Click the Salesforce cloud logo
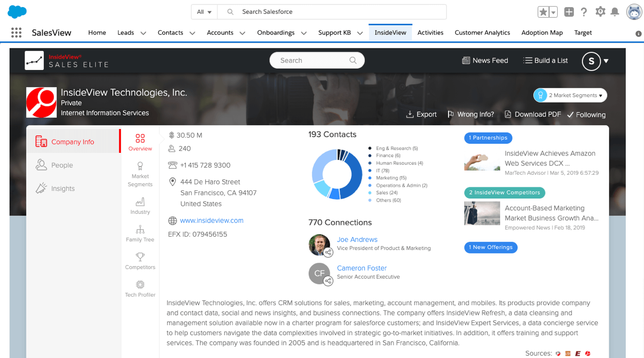The height and width of the screenshot is (358, 644). click(x=18, y=11)
